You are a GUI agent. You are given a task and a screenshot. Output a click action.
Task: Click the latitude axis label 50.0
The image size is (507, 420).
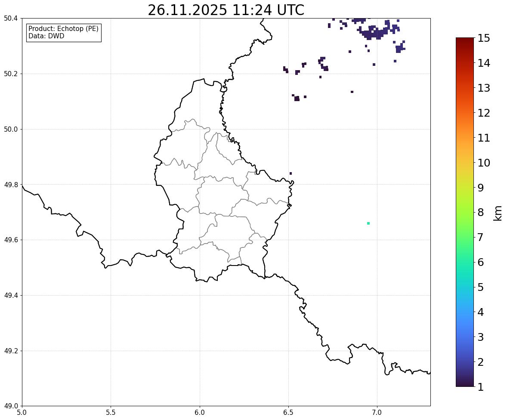tap(11, 130)
